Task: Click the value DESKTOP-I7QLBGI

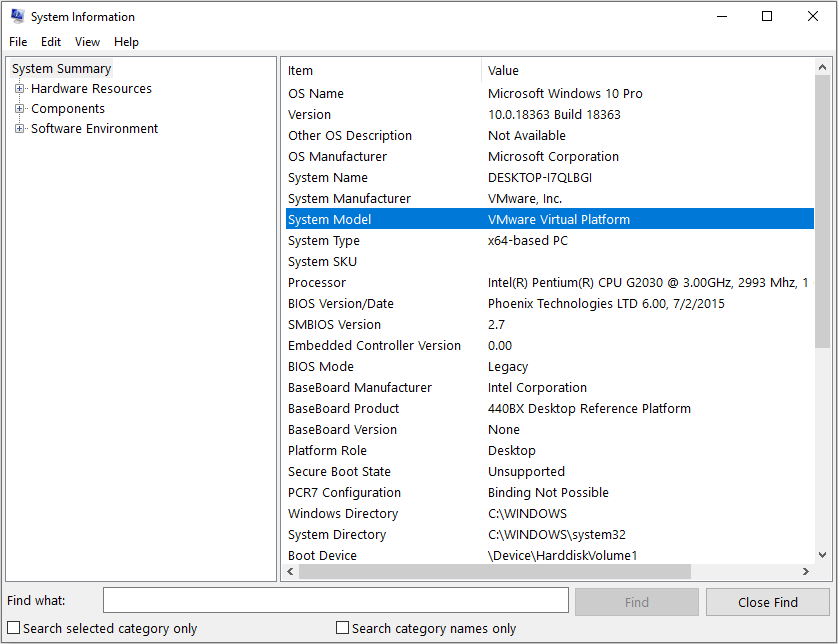Action: pos(540,177)
